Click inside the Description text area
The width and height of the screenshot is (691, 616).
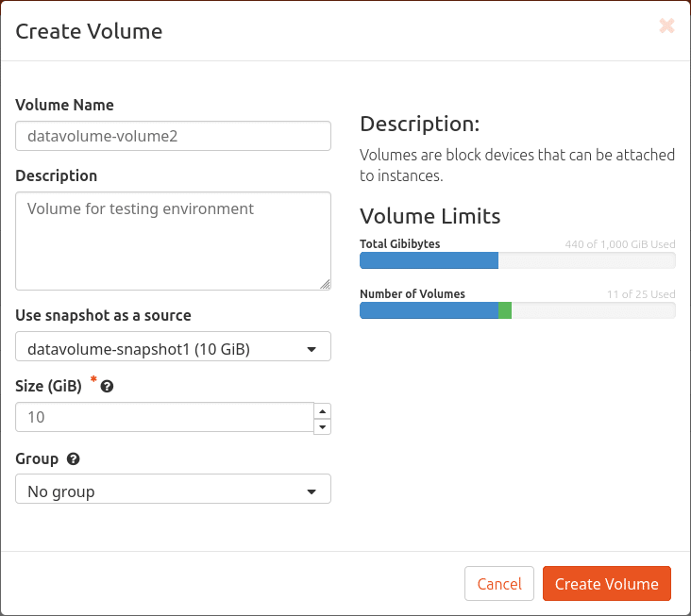click(x=173, y=241)
